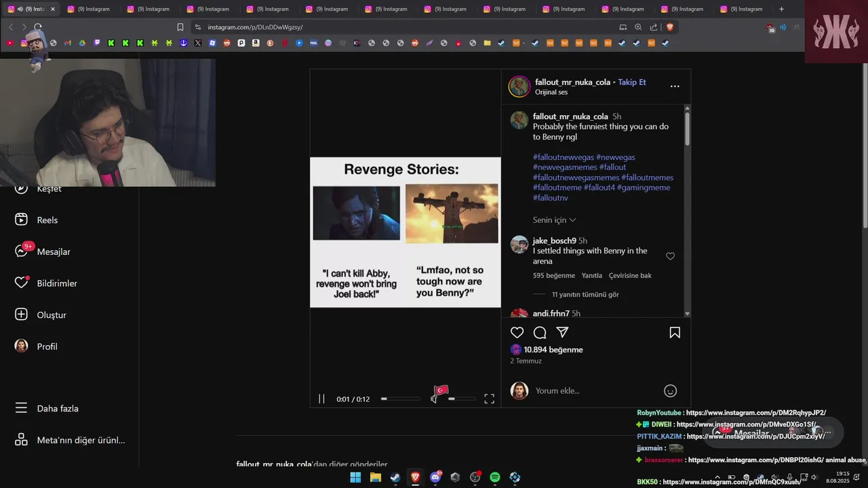Select the last Instagram tab before the plus button

click(x=744, y=9)
